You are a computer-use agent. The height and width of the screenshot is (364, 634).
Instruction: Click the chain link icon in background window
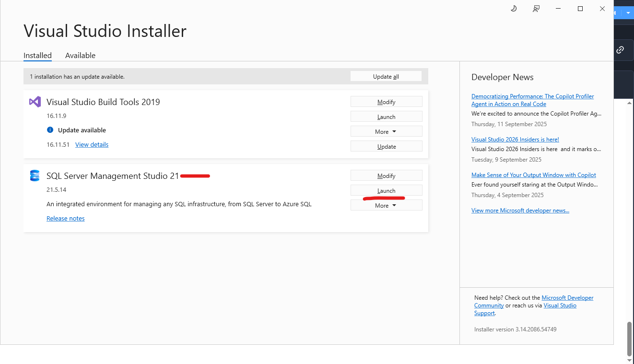pyautogui.click(x=620, y=50)
